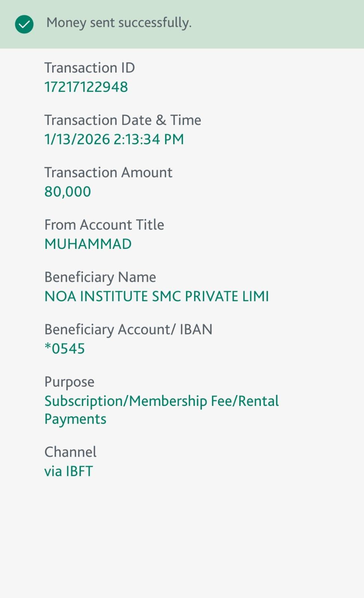Viewport: 364px width, 598px height.
Task: Tap beneficiary NOA INSTITUTE SMC PRIVATE LIMI
Action: [x=156, y=296]
